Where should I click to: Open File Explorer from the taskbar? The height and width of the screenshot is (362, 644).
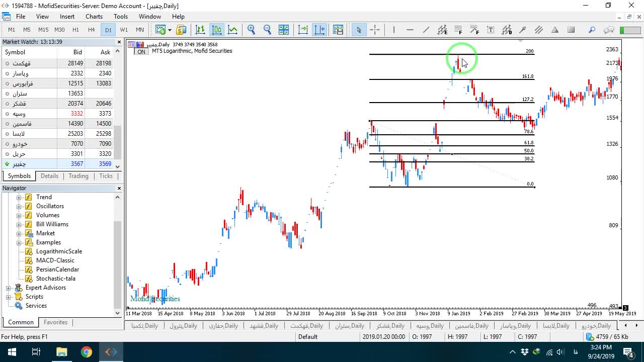tap(61, 352)
